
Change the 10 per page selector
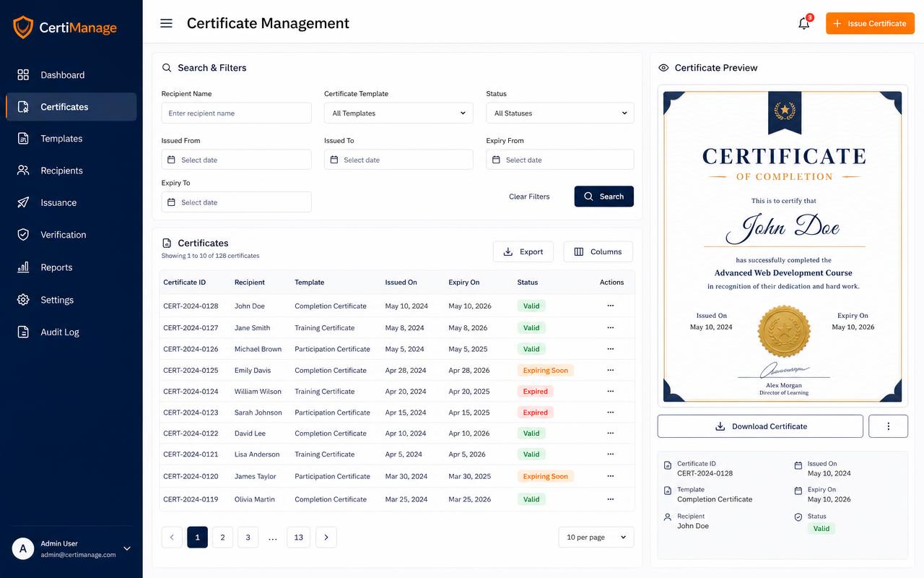[596, 538]
